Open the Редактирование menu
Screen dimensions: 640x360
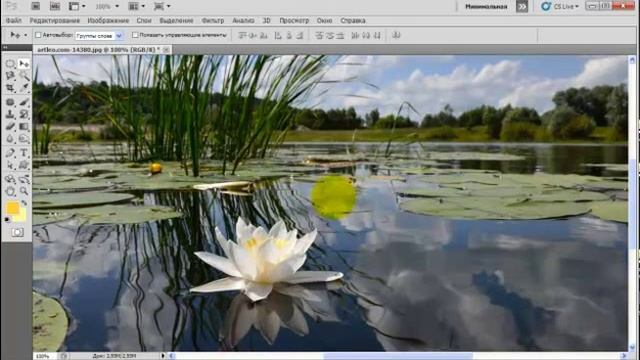click(x=55, y=20)
